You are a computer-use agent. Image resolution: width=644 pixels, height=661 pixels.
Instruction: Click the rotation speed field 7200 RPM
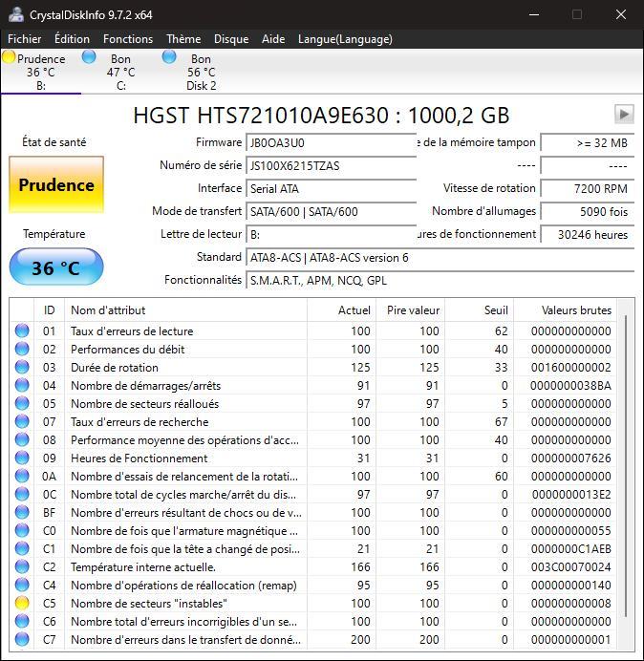(587, 188)
